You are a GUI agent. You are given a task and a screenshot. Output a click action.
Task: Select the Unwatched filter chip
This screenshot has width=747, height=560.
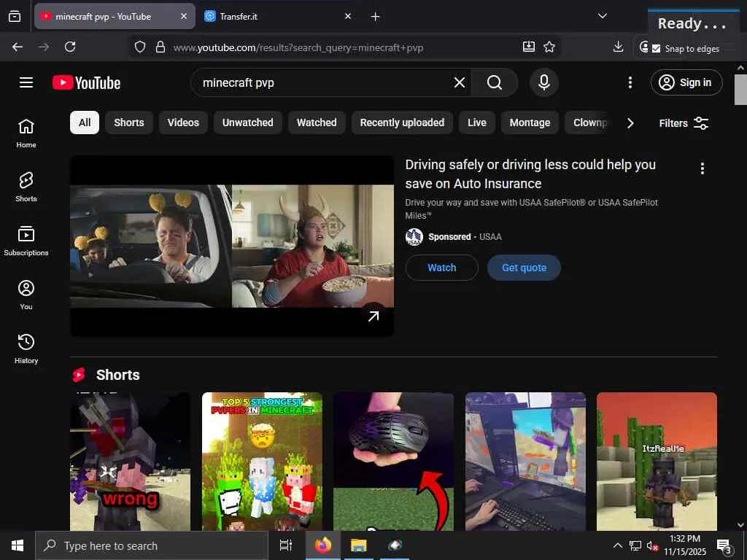click(248, 122)
